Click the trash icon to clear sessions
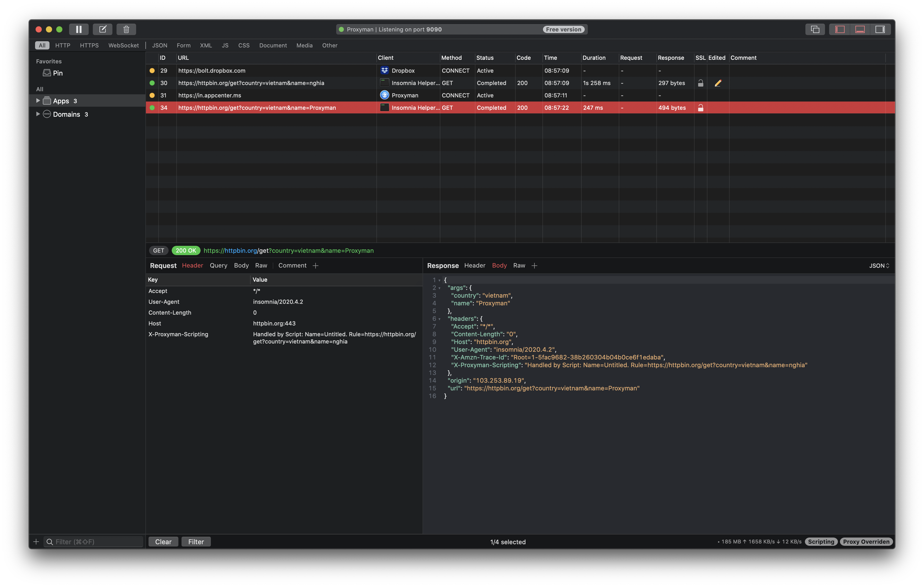The height and width of the screenshot is (587, 924). coord(126,29)
